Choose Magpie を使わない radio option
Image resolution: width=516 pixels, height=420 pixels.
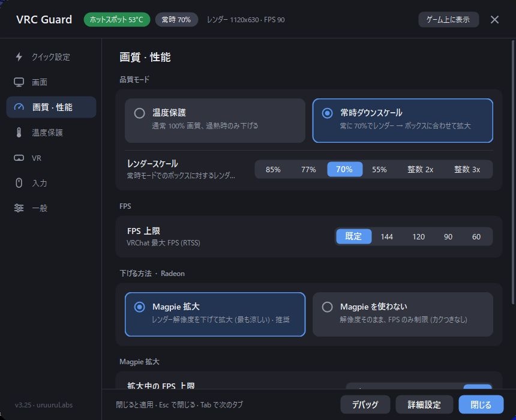pos(327,307)
